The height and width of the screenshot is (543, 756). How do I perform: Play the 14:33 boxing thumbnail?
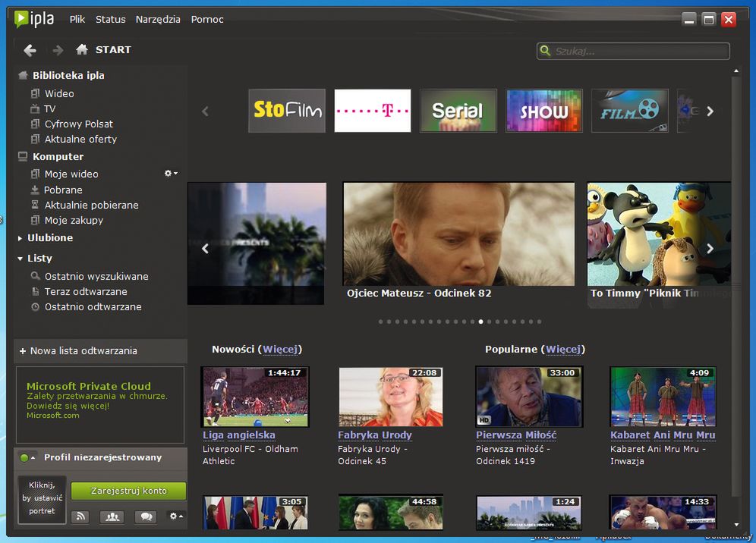(663, 513)
